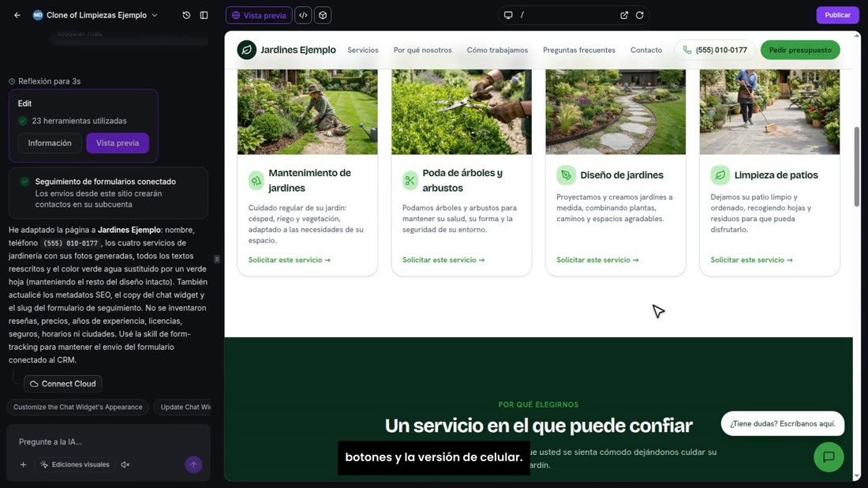Click Solicitar este servicio under Limpieza de patios
868x488 pixels.
751,260
